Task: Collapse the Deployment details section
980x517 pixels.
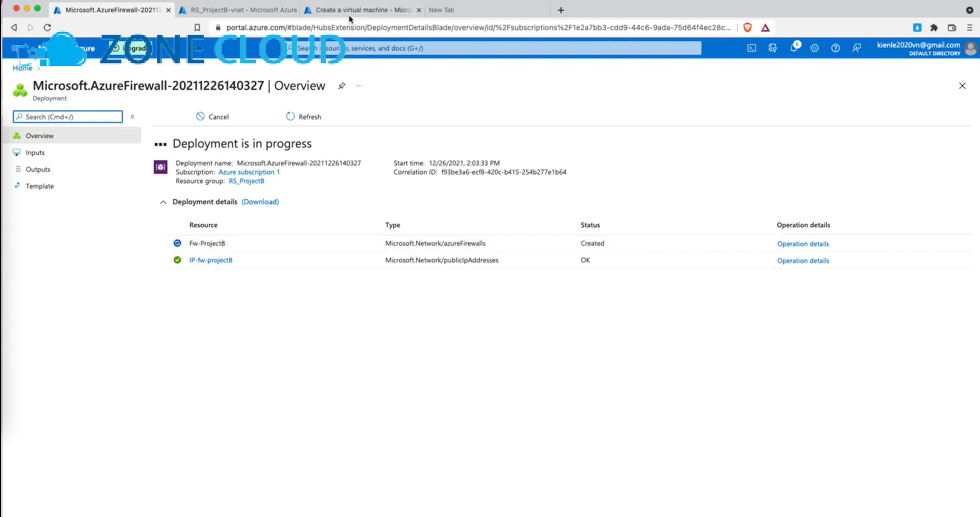Action: 163,202
